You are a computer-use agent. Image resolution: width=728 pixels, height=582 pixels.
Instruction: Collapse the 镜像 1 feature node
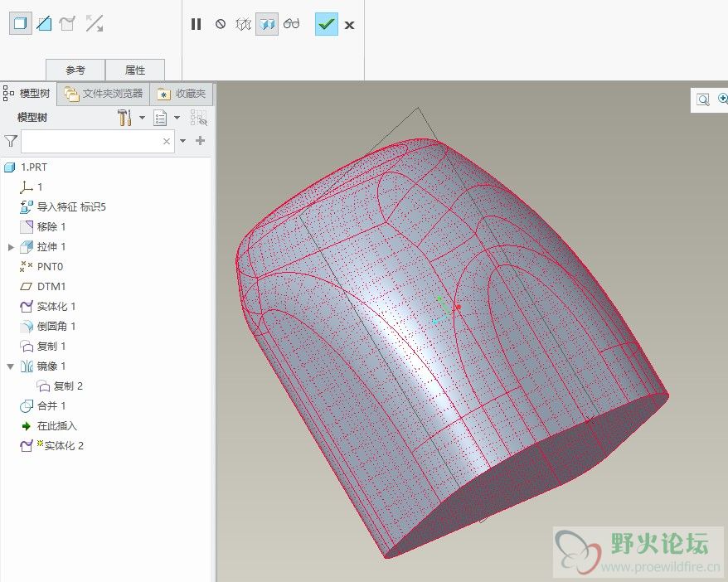tap(11, 366)
